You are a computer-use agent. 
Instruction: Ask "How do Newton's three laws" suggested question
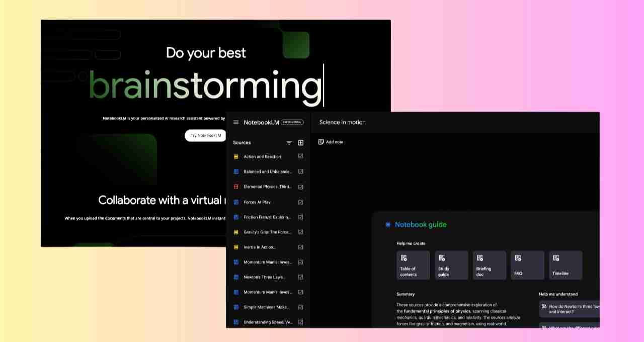pos(570,309)
